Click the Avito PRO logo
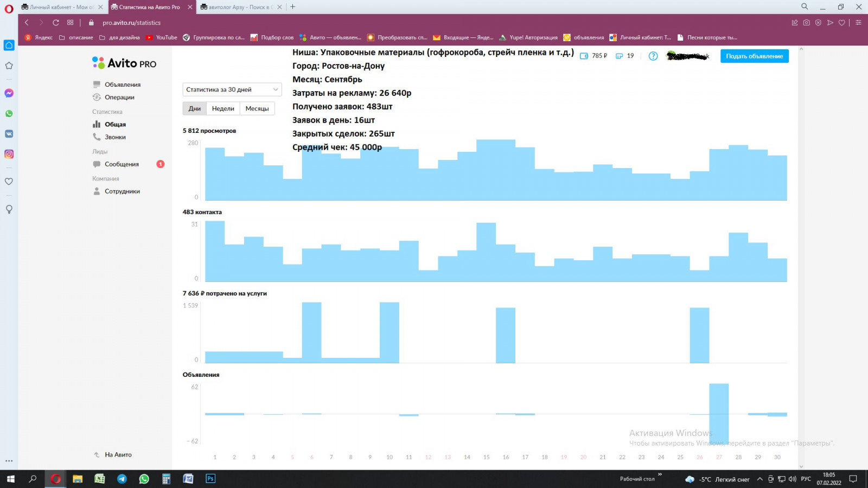The height and width of the screenshot is (488, 868). pyautogui.click(x=124, y=63)
